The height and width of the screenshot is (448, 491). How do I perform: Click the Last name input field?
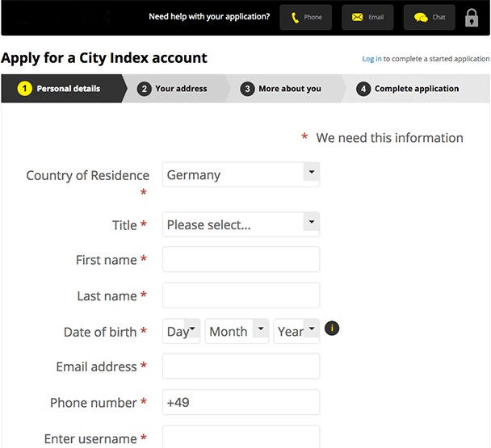coord(241,295)
